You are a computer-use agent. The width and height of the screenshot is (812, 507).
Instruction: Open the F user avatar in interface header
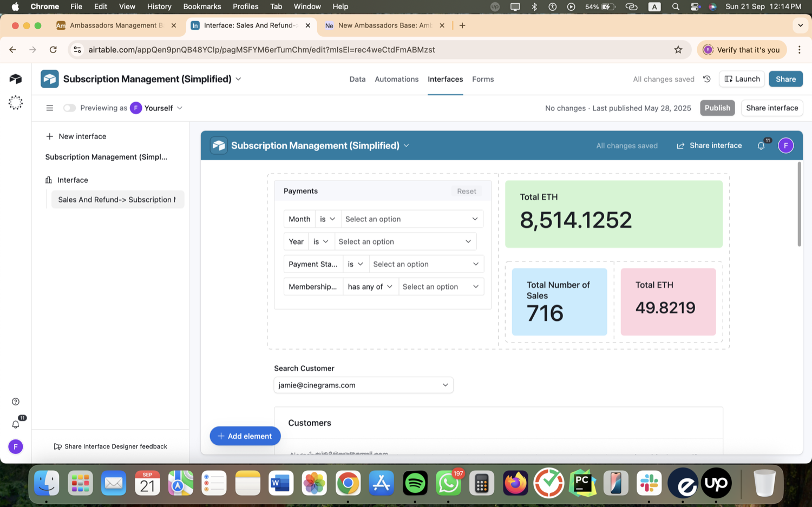[786, 146]
